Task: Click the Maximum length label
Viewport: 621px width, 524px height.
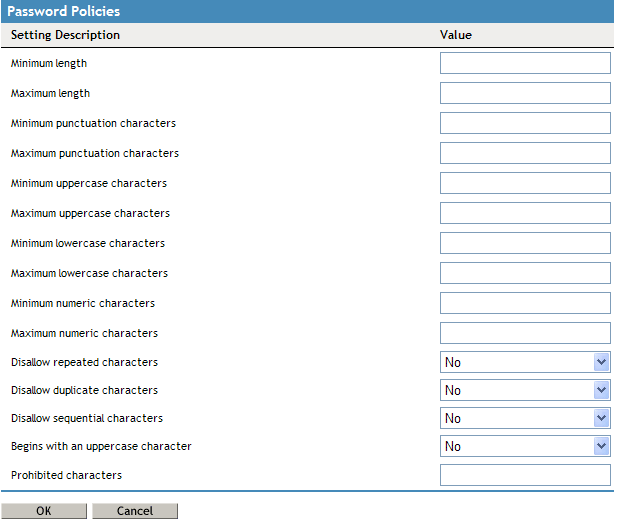Action: 50,93
